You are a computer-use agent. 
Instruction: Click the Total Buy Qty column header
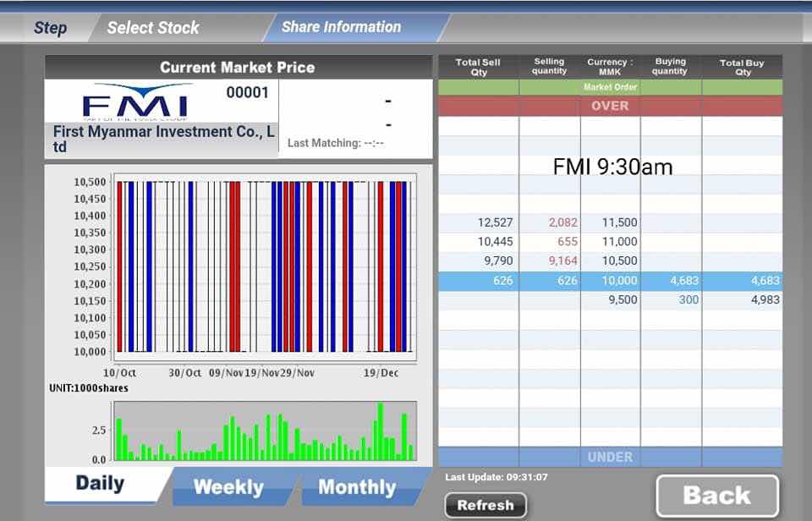pos(742,68)
